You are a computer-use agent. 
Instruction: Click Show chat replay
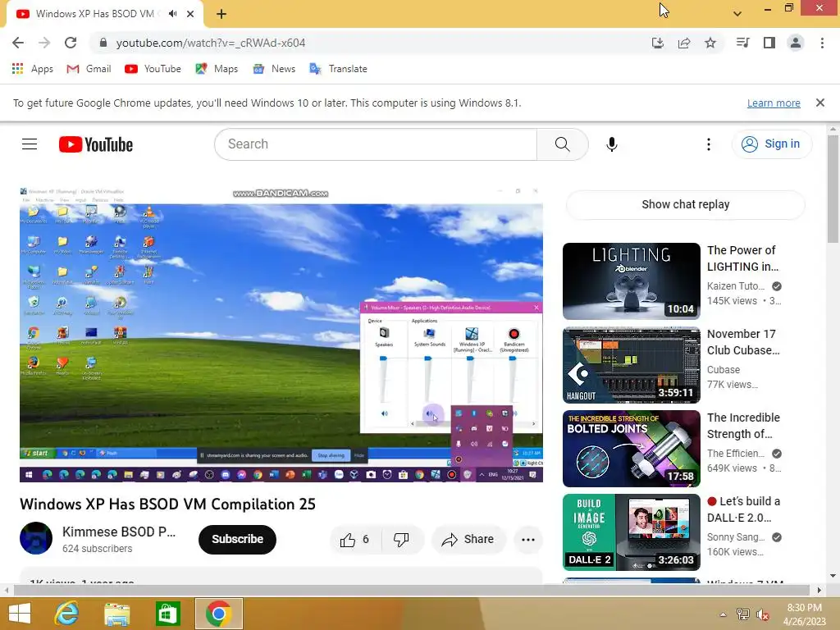pyautogui.click(x=685, y=204)
